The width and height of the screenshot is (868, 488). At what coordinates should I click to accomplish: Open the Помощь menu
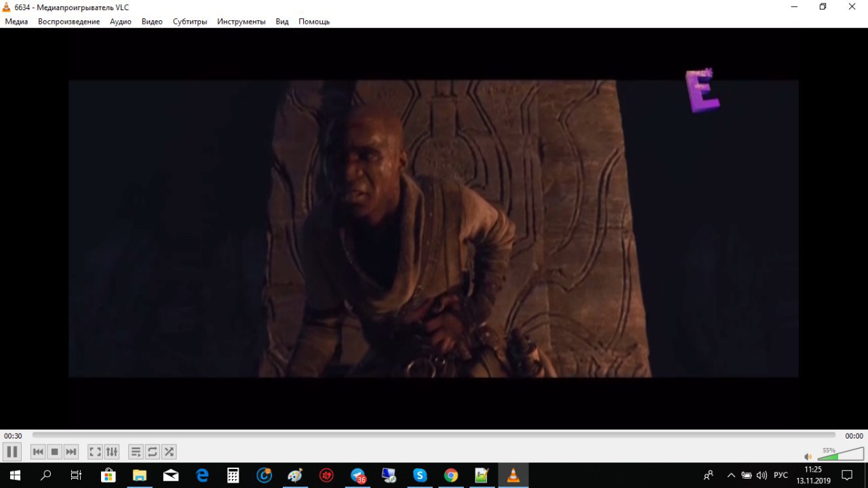[x=314, y=22]
